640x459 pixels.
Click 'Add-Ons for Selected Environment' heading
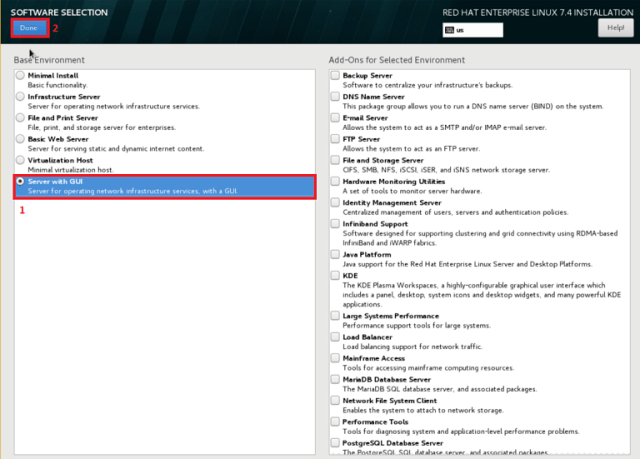tap(397, 60)
